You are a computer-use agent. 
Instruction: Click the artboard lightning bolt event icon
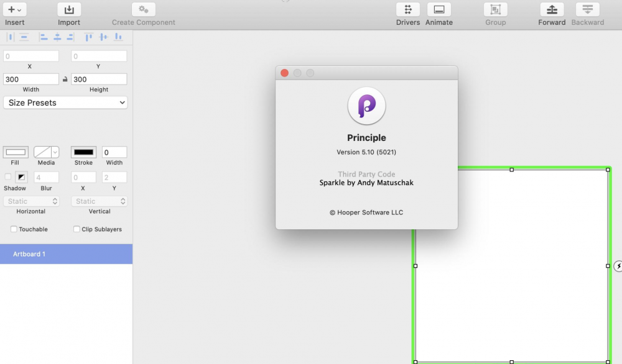(618, 266)
